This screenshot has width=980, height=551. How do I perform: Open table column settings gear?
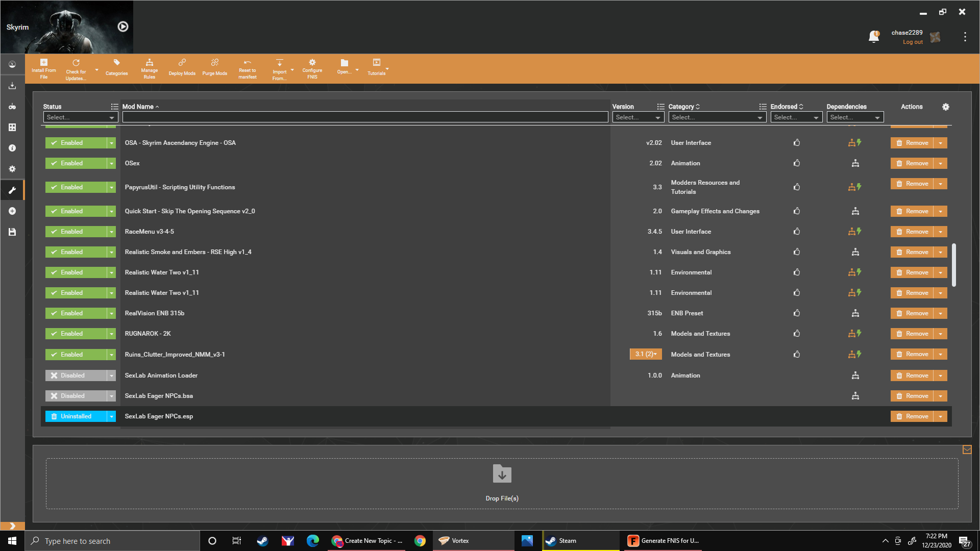click(946, 107)
